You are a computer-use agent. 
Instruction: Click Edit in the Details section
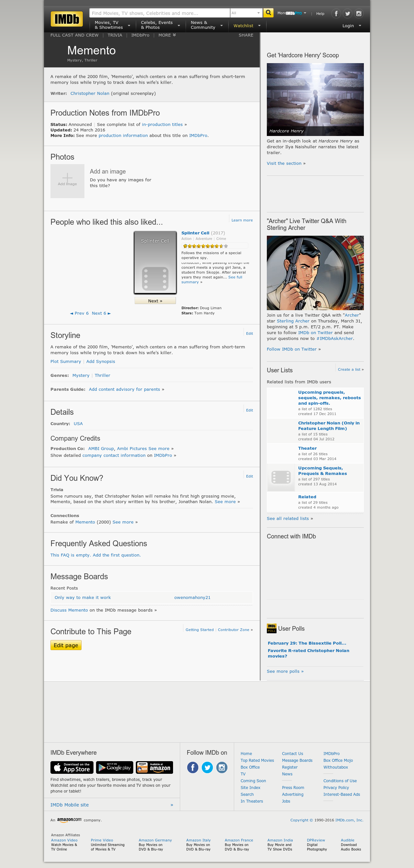[249, 410]
